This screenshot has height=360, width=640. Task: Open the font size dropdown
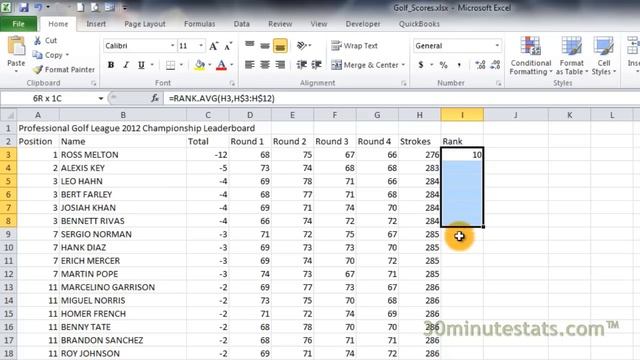click(201, 46)
